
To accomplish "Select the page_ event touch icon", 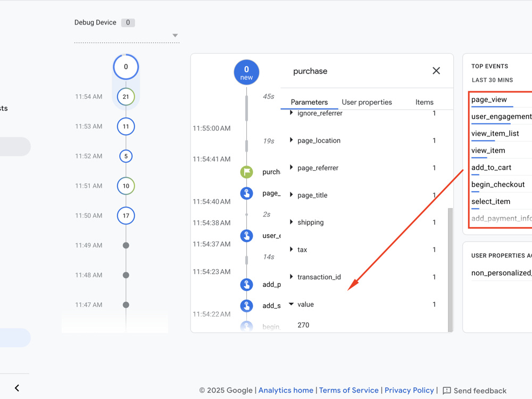I will (x=247, y=194).
